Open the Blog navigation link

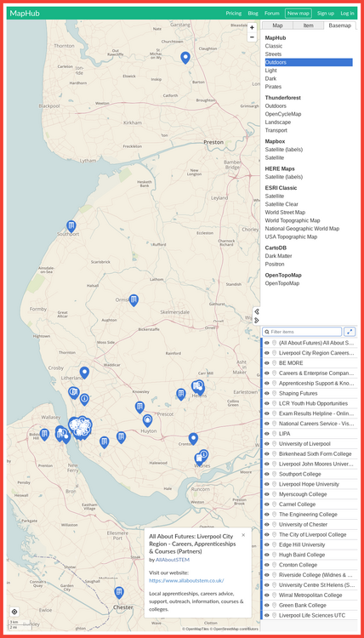click(253, 14)
